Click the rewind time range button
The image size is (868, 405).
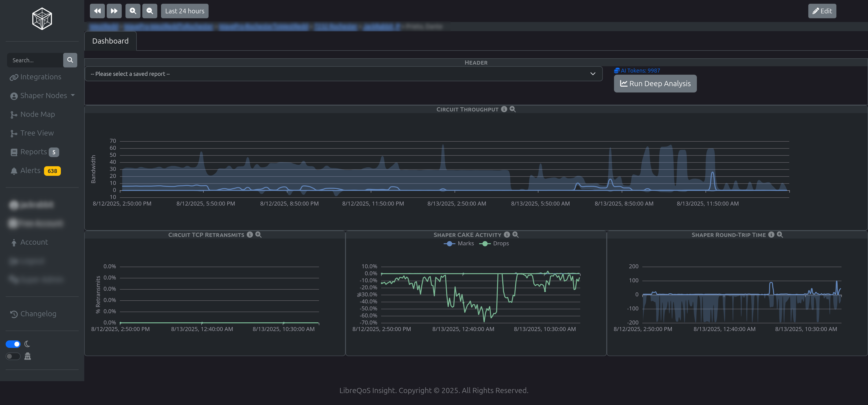point(97,11)
